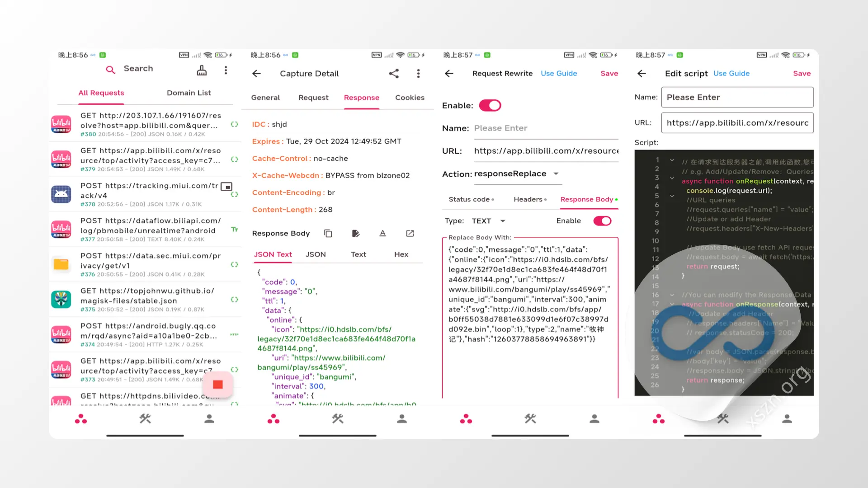Tap the X-Cache-Webcdn header row
Screen dimensions: 868x488
(x=331, y=176)
